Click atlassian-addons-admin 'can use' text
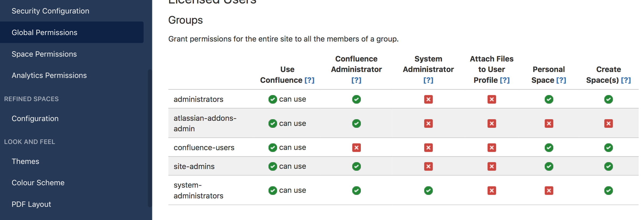644x220 pixels. click(292, 123)
